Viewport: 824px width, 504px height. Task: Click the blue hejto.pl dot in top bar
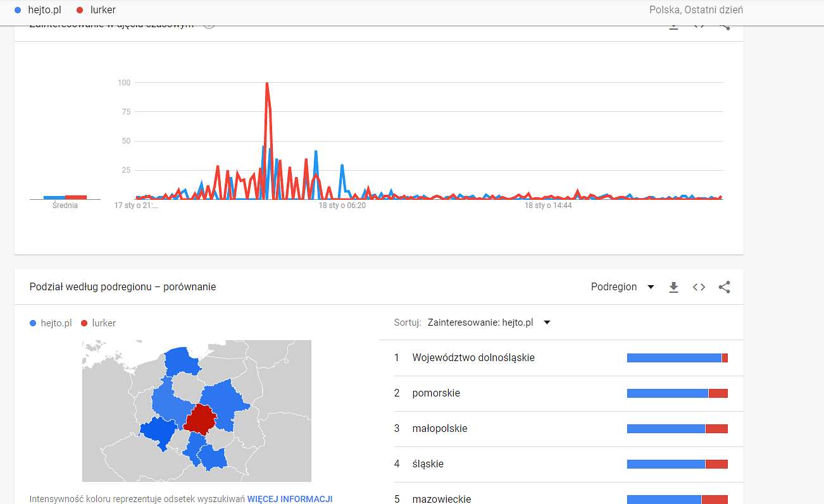point(17,10)
